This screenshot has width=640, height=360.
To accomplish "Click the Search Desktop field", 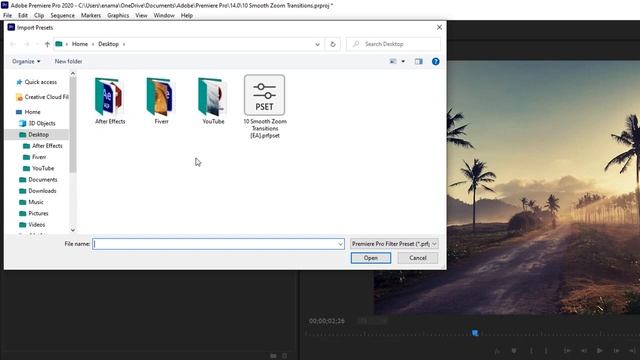I will pyautogui.click(x=393, y=44).
